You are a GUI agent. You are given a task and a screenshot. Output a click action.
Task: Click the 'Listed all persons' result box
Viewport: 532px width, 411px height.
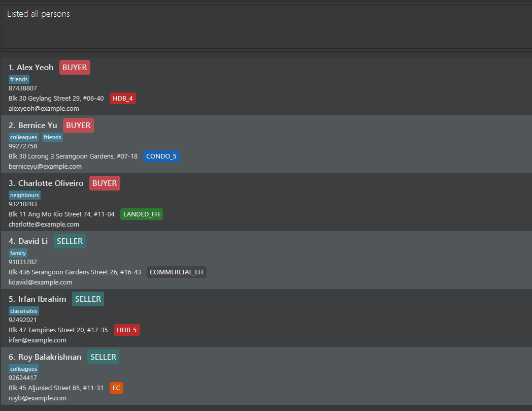[x=266, y=26]
